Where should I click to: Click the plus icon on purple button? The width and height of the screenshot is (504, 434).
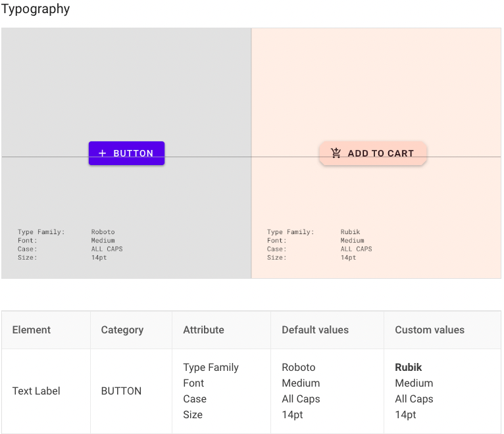[102, 153]
